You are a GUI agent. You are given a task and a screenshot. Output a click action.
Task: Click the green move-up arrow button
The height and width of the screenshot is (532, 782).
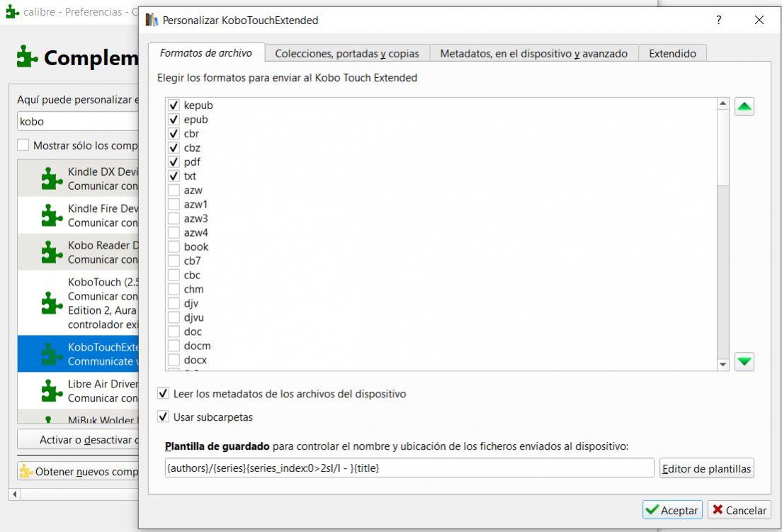tap(744, 107)
